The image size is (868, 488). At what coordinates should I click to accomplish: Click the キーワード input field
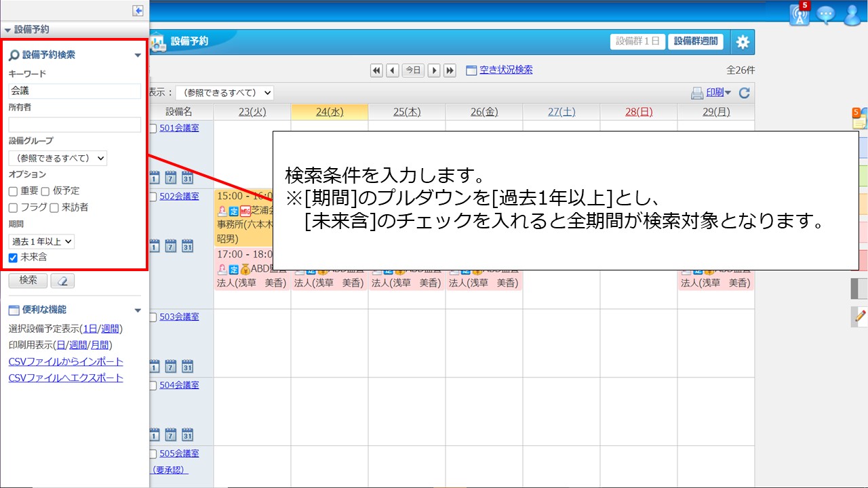coord(75,91)
